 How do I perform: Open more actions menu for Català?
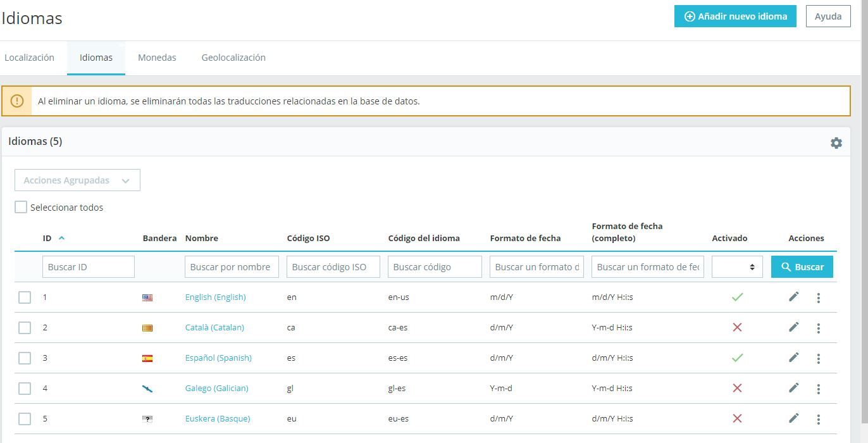coord(818,328)
